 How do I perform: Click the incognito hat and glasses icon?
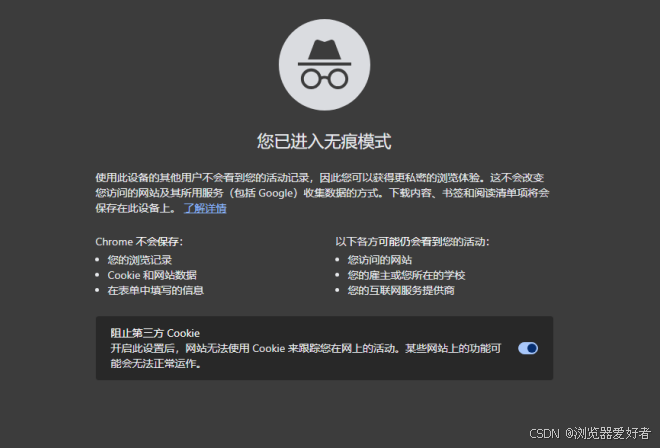click(325, 65)
